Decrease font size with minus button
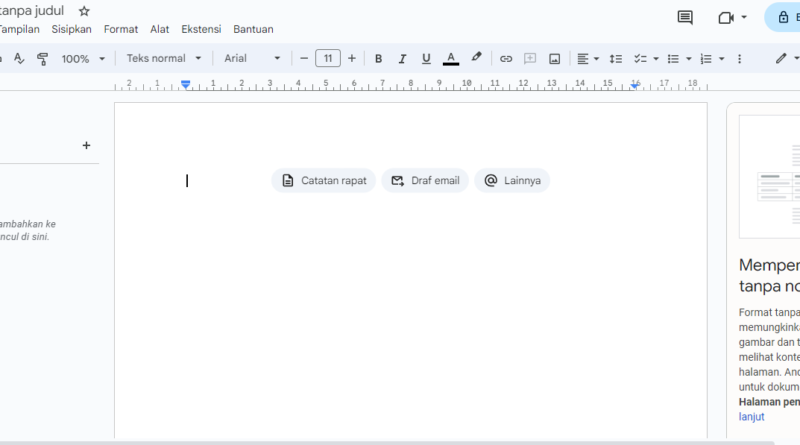The image size is (800, 445). pos(304,58)
